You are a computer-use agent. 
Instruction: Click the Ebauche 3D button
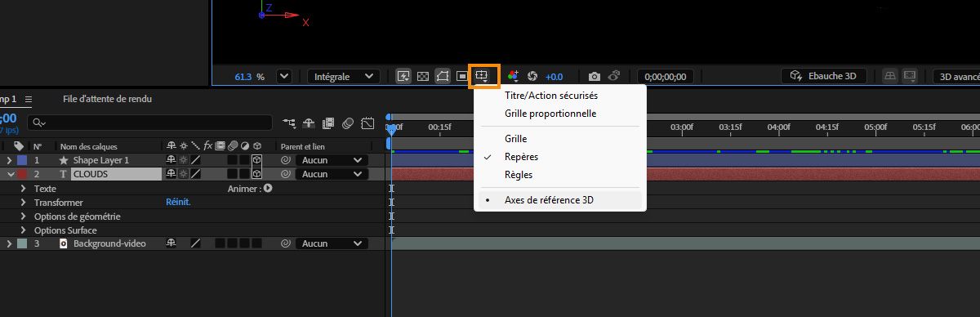[x=824, y=76]
